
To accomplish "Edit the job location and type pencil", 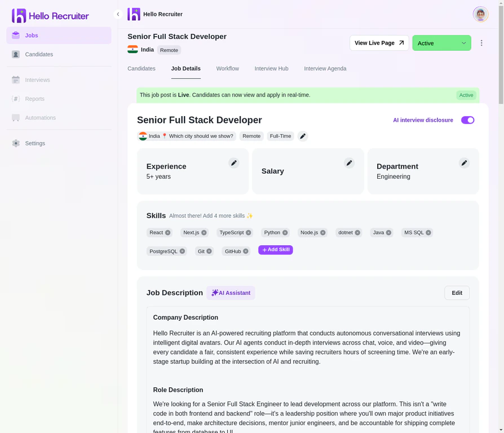I will (303, 136).
